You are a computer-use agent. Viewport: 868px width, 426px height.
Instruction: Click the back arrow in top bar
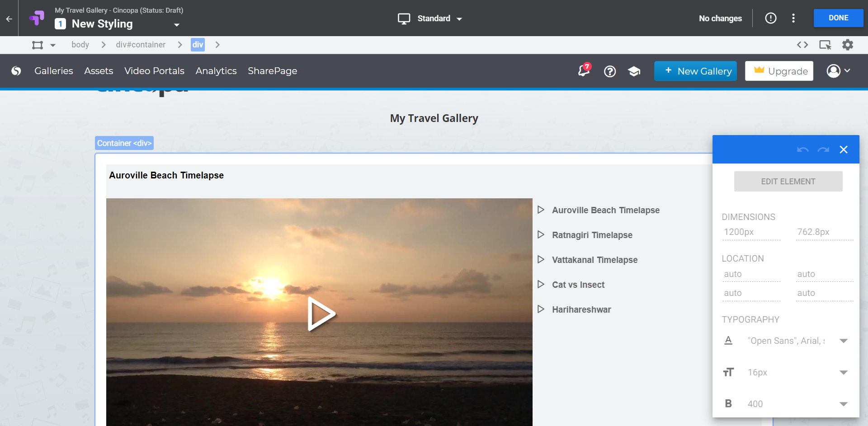coord(9,19)
